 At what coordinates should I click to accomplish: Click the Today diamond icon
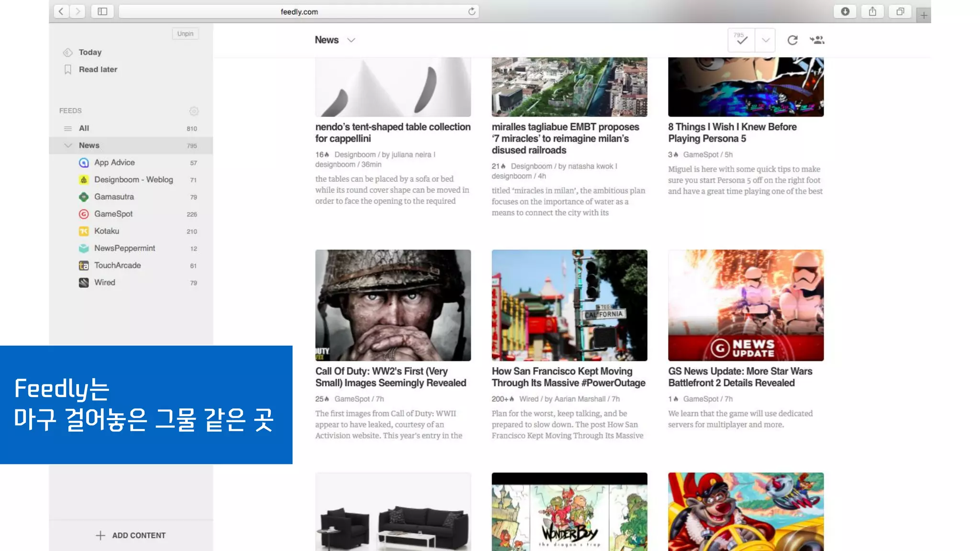click(x=68, y=53)
